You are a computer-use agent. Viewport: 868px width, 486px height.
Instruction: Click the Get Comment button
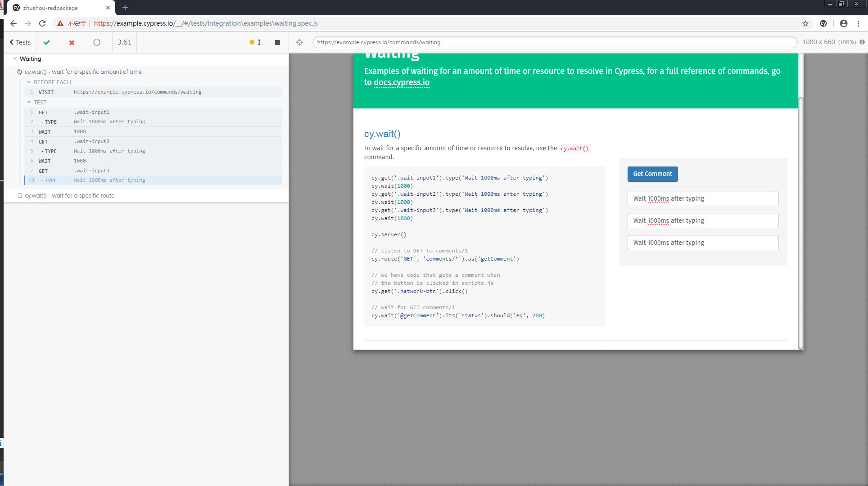tap(652, 174)
